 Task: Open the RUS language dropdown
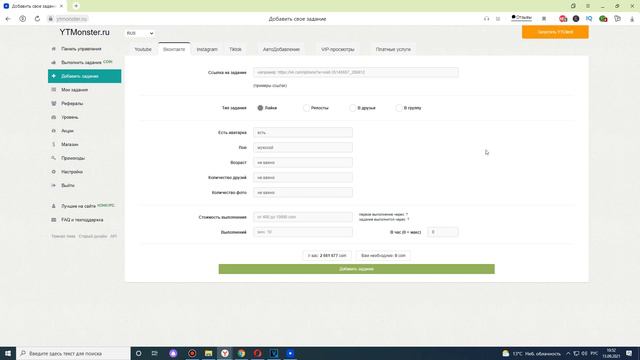point(140,33)
